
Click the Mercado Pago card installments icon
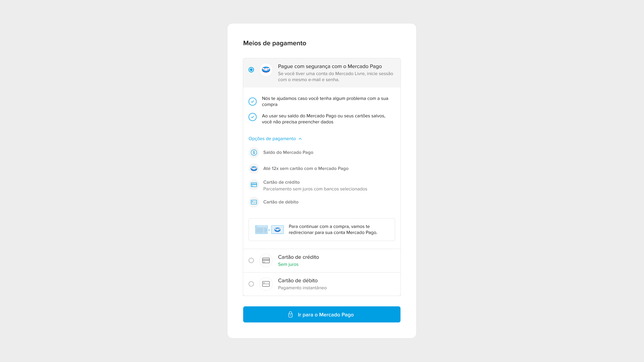(254, 168)
